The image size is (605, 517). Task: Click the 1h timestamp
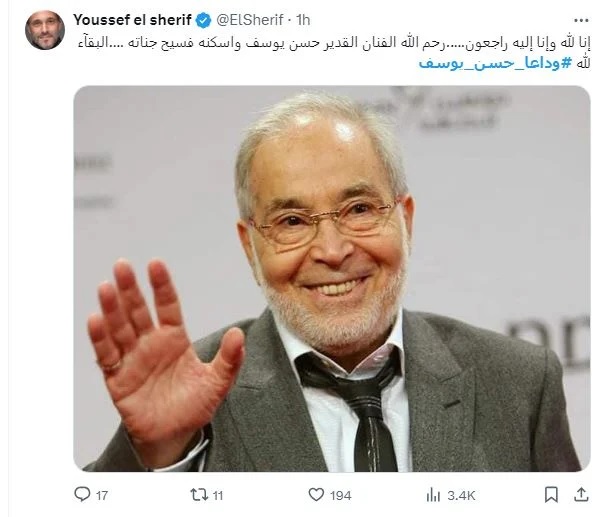pyautogui.click(x=303, y=20)
